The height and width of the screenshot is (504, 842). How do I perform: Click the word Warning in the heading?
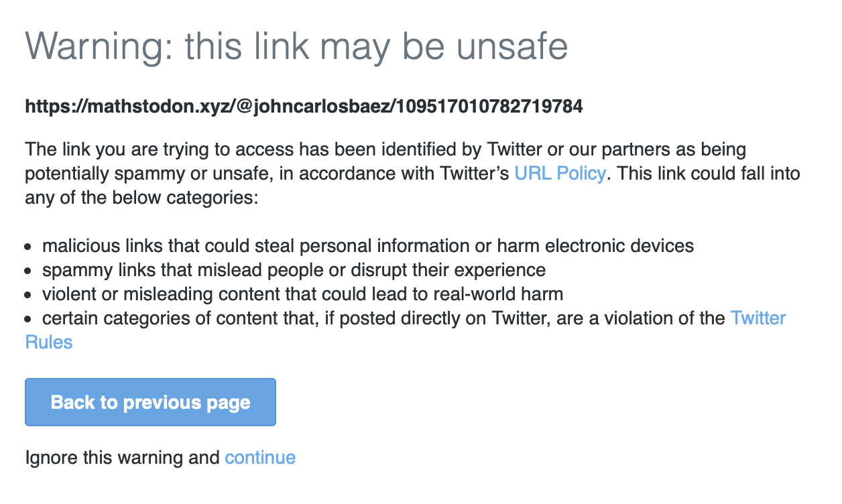99,47
